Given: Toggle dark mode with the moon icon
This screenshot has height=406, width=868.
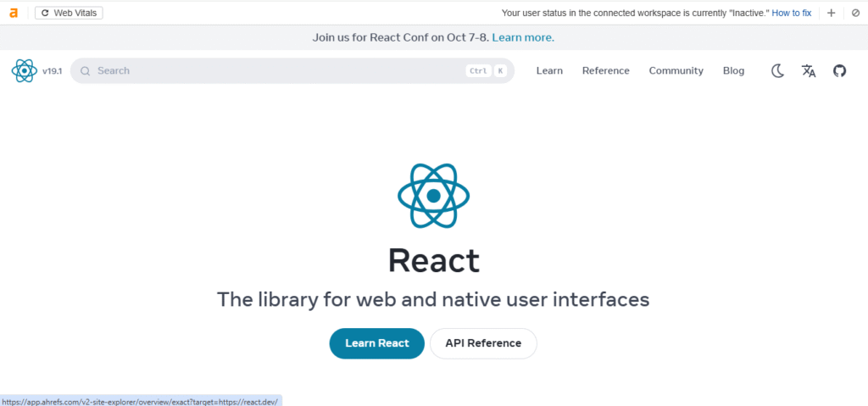Looking at the screenshot, I should tap(778, 71).
